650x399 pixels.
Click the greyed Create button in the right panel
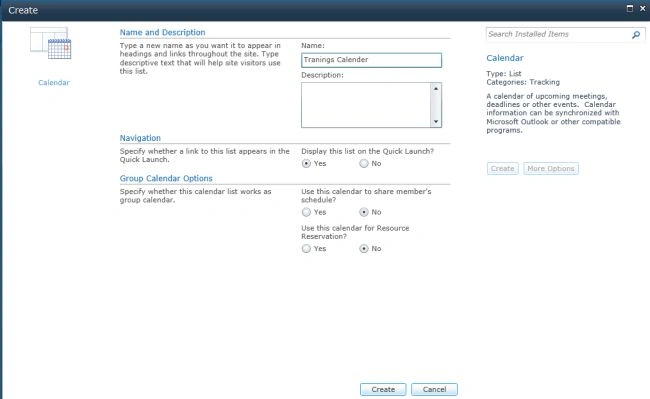(x=502, y=169)
